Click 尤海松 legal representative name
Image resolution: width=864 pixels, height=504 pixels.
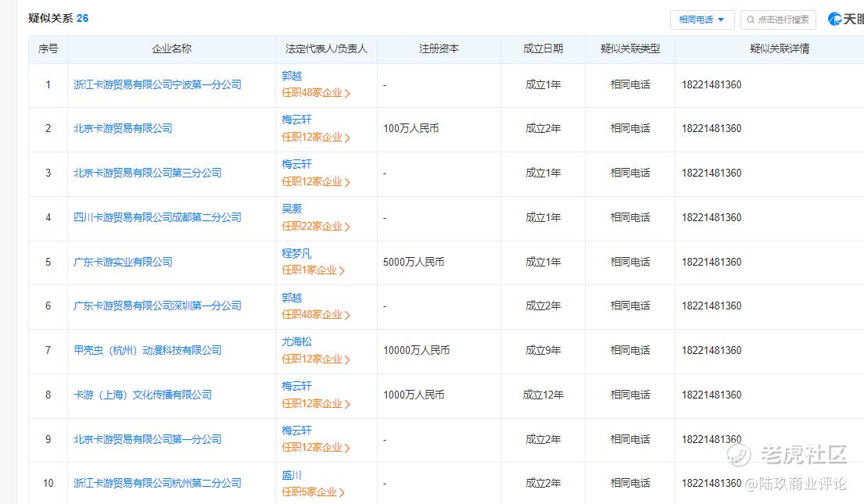click(296, 341)
